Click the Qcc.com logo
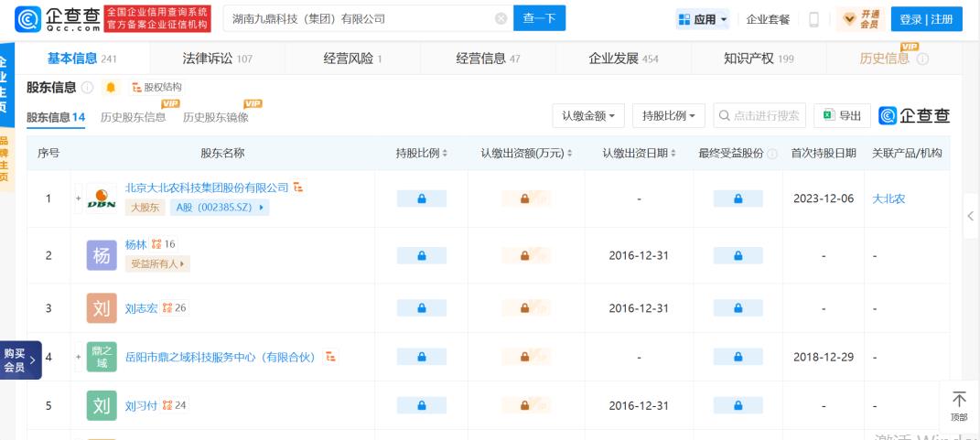This screenshot has width=980, height=440. tap(58, 18)
